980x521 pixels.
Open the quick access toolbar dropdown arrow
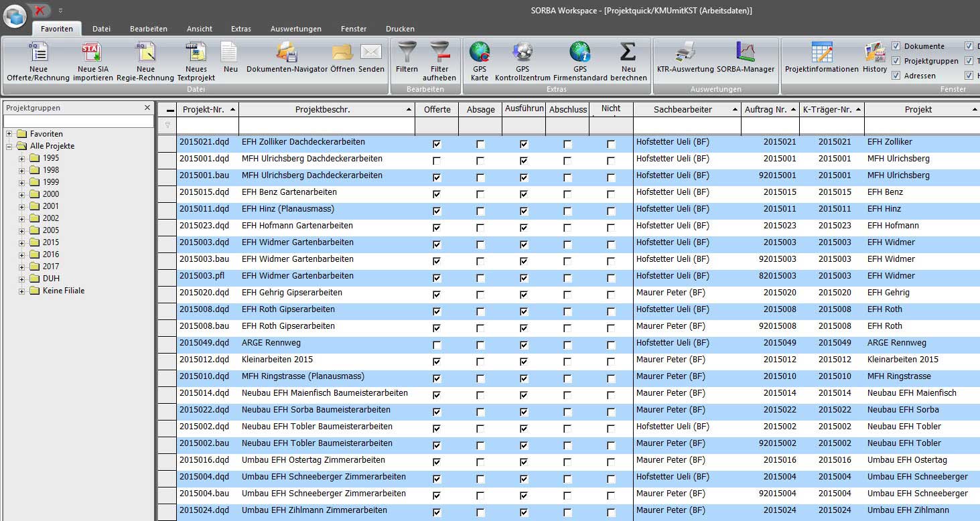[x=60, y=11]
